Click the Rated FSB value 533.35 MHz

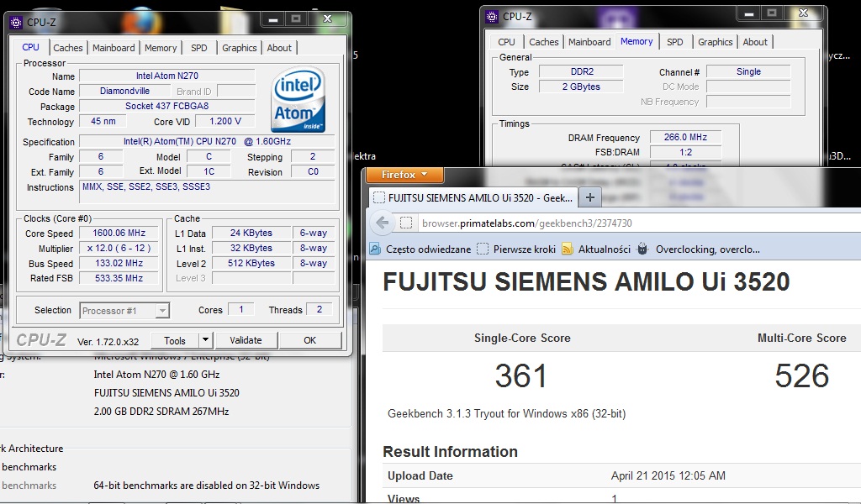click(x=119, y=278)
